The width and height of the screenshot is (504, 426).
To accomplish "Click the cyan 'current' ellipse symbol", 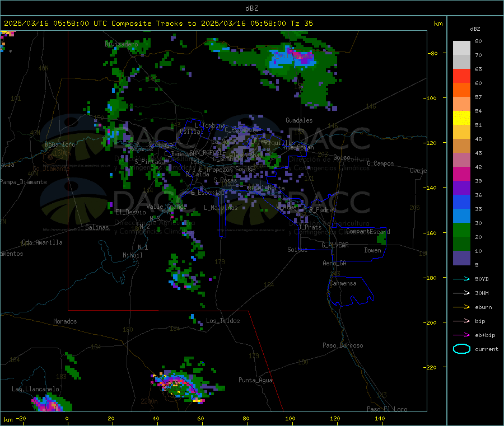I will point(461,349).
